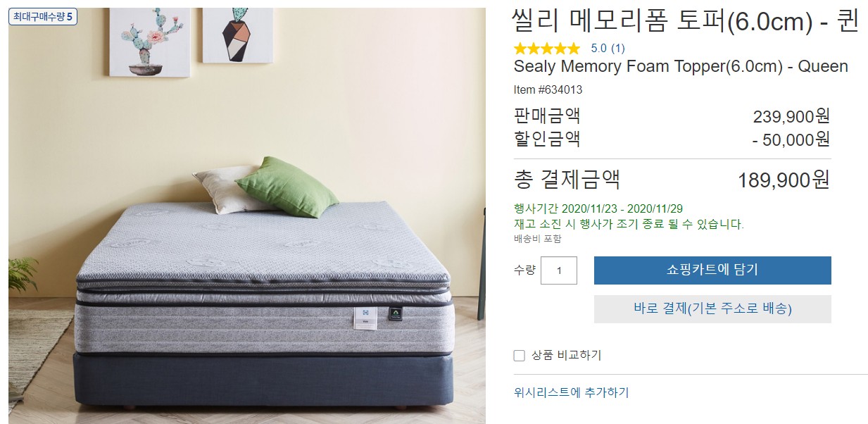Focus the 수량 quantity input field

pos(559,270)
